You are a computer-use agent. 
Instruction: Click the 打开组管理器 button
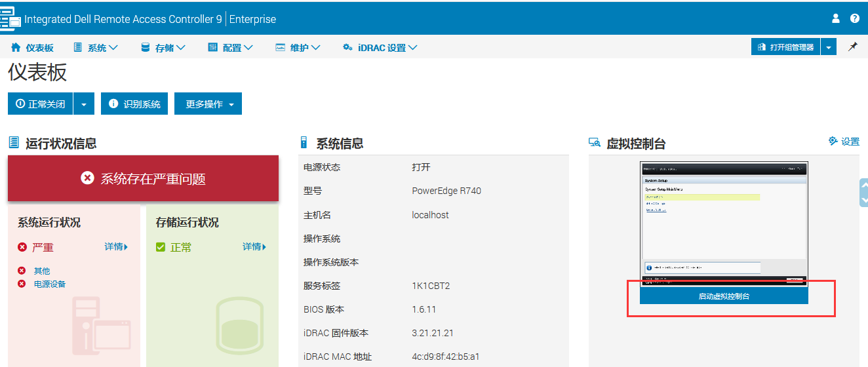pos(785,47)
